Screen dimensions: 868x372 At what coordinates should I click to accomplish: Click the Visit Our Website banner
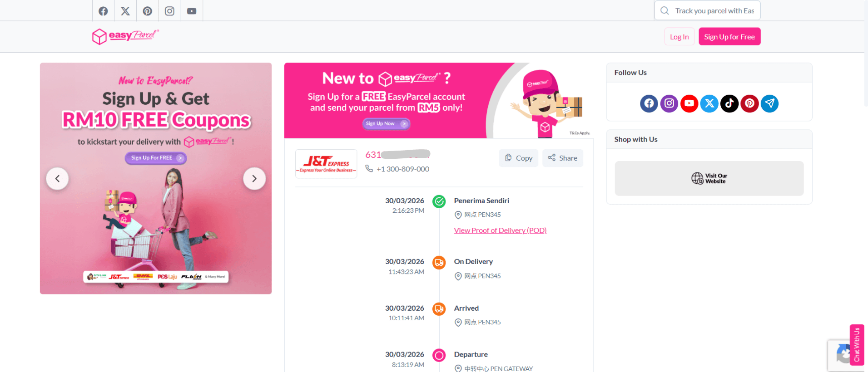[709, 178]
